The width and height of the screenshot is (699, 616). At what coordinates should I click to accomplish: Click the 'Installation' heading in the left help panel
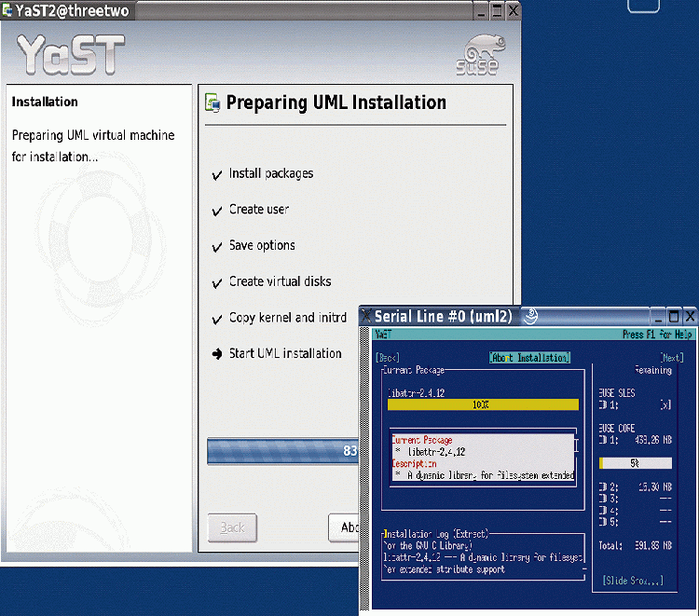pyautogui.click(x=45, y=103)
